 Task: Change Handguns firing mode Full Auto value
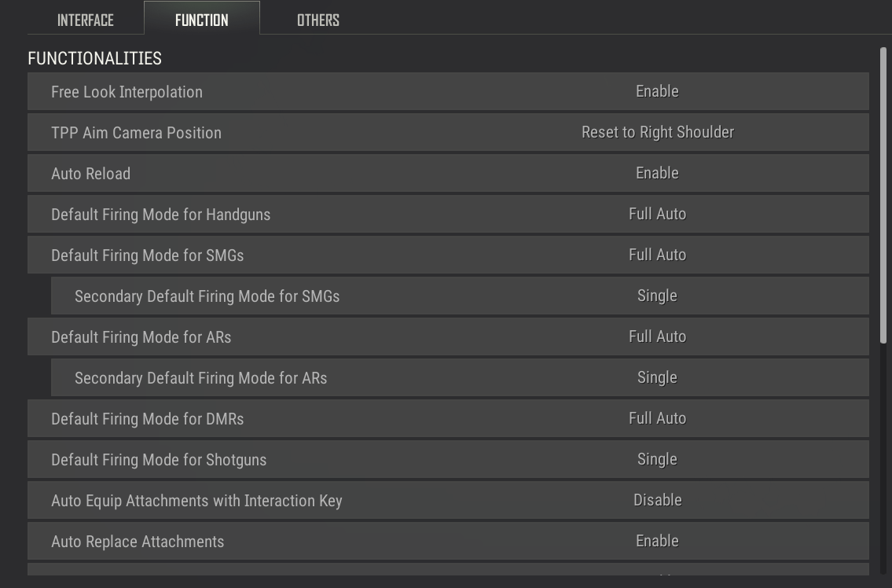coord(657,214)
